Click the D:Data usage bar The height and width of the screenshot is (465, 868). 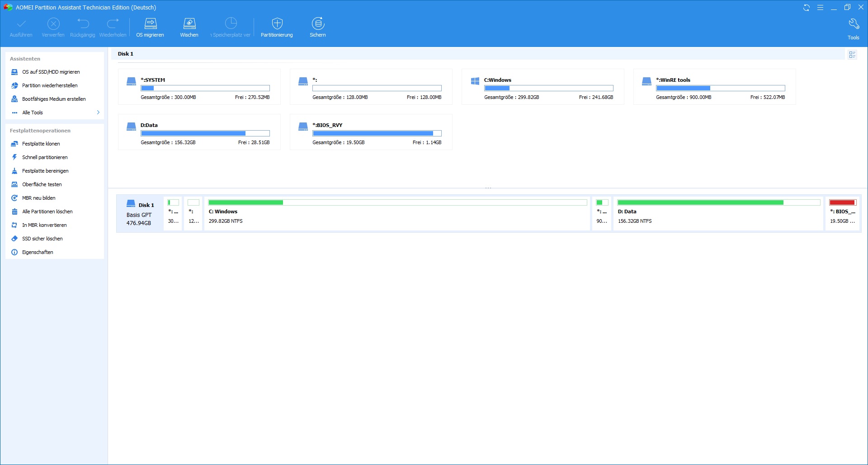(205, 133)
